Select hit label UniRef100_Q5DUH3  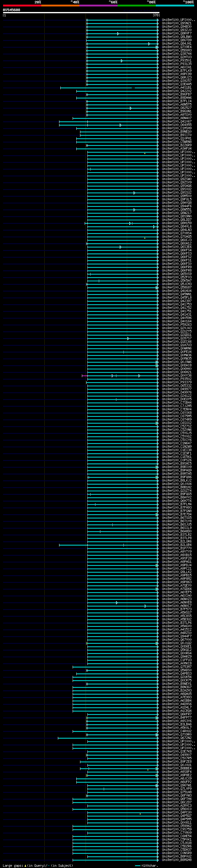tap(176, 50)
